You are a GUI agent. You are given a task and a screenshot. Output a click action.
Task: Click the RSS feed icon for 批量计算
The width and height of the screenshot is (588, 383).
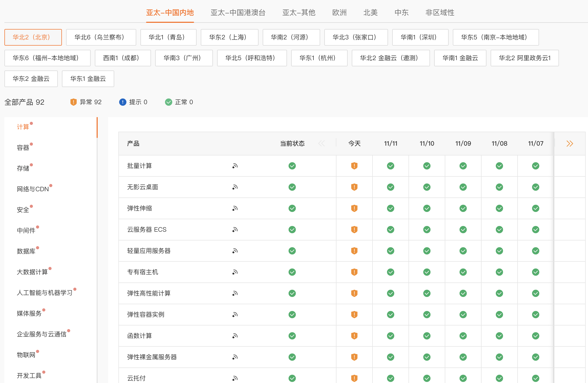coord(235,166)
